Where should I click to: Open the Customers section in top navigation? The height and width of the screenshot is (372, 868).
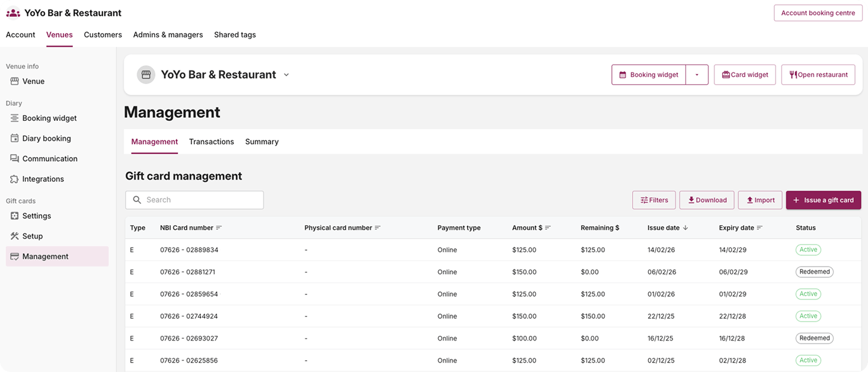tap(103, 34)
